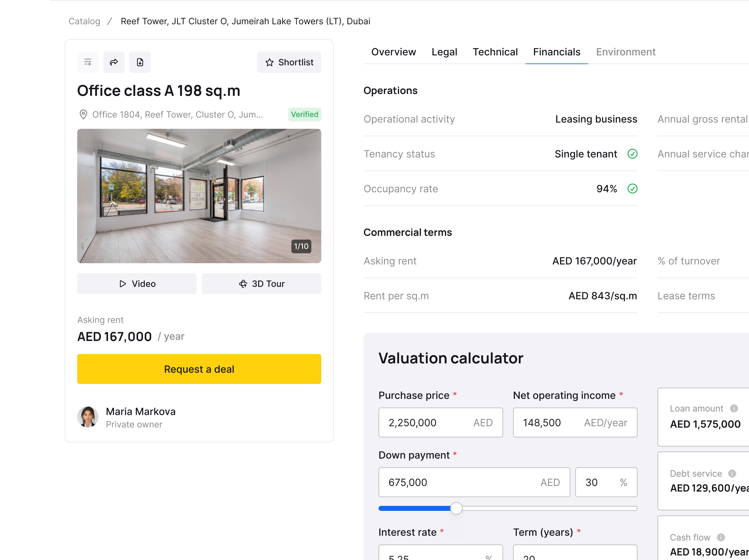Switch to the Overview tab
749x560 pixels.
point(393,52)
